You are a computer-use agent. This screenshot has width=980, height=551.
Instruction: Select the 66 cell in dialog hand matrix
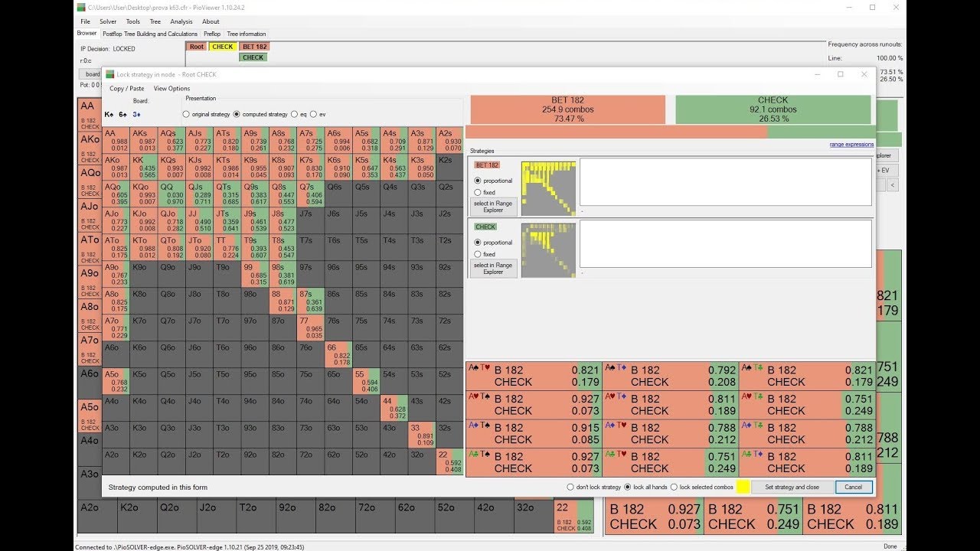click(x=338, y=355)
